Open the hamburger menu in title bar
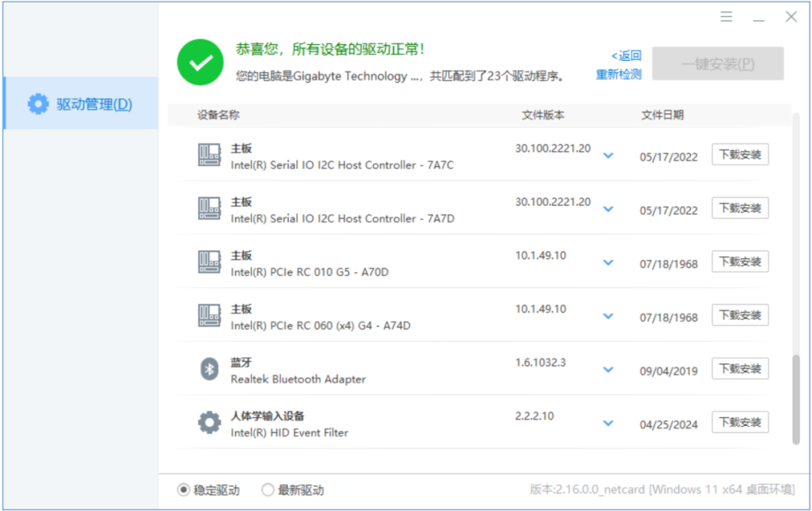812x511 pixels. coord(726,17)
